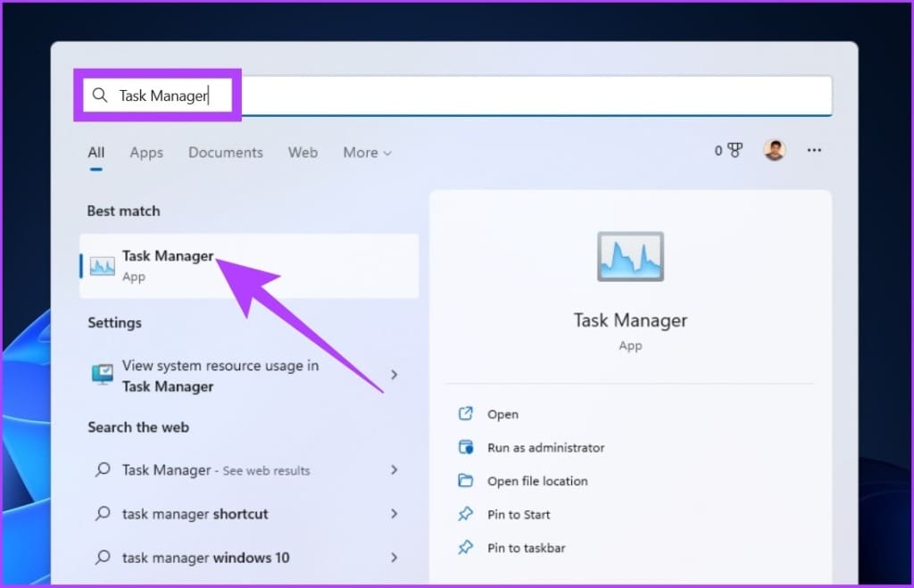Choose Open file location
914x588 pixels.
click(x=537, y=481)
